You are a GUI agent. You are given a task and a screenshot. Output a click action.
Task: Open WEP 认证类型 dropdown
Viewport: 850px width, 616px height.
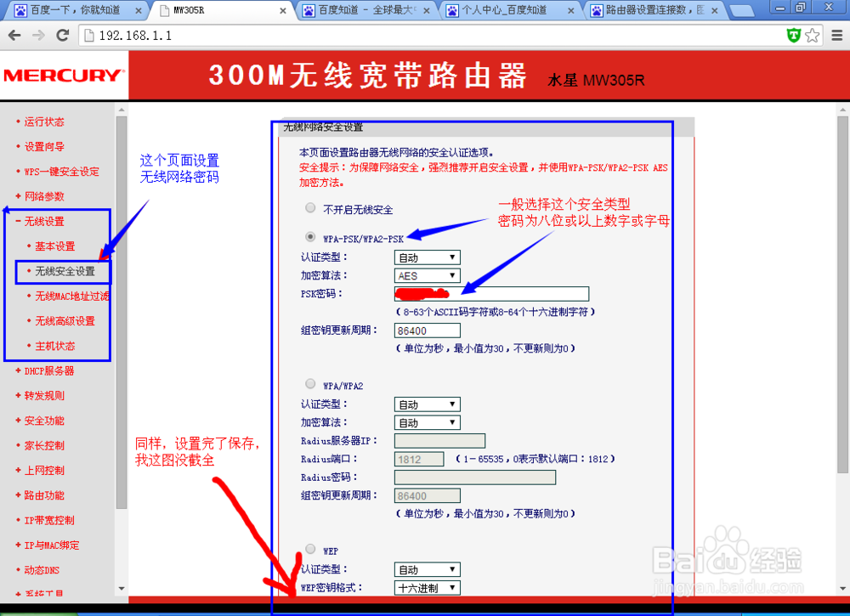(x=428, y=569)
